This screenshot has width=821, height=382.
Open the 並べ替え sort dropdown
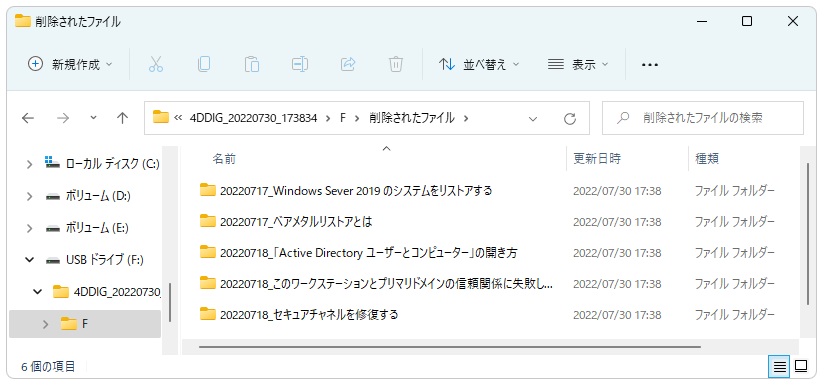coord(479,64)
